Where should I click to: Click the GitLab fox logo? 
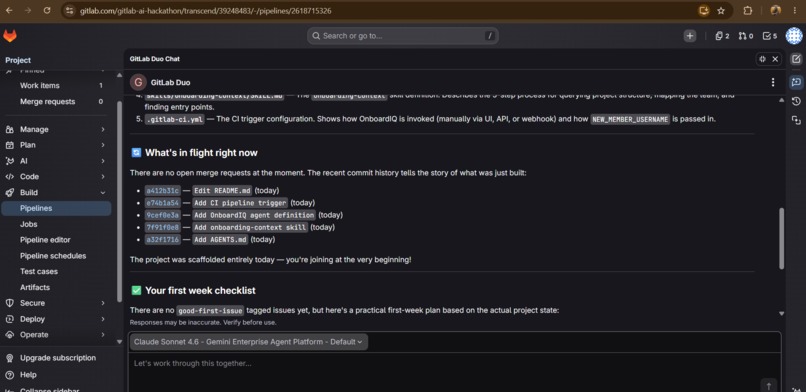(10, 36)
